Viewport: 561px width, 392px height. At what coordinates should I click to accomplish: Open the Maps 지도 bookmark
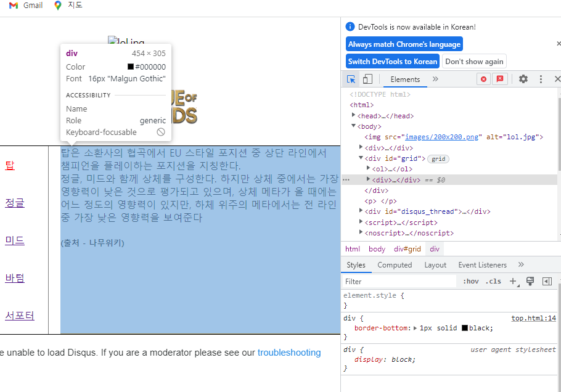click(x=68, y=6)
